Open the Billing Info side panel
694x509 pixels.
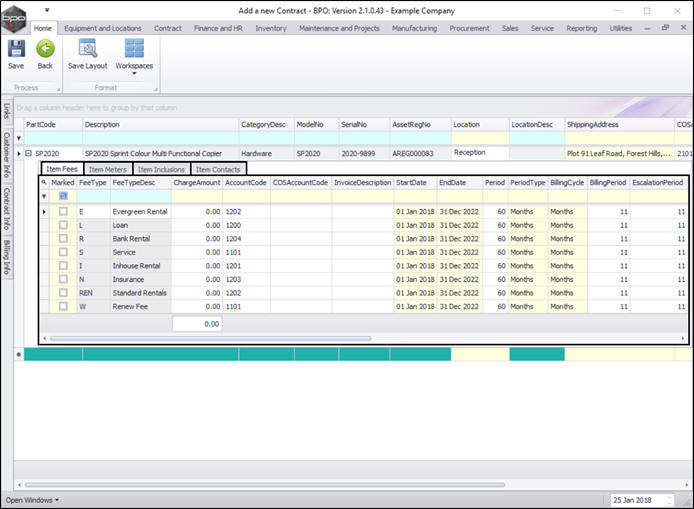point(7,257)
